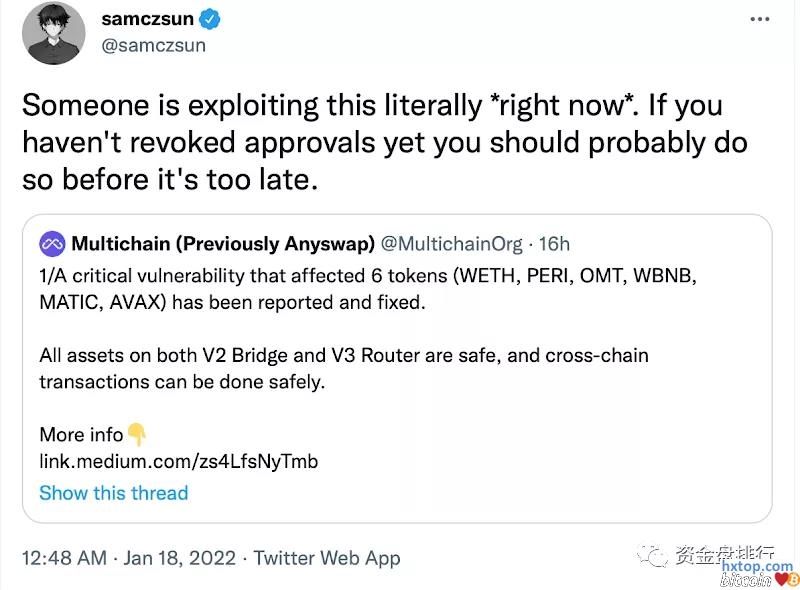Screen dimensions: 800x590
Task: Click the @samczsun handle
Action: (x=151, y=46)
